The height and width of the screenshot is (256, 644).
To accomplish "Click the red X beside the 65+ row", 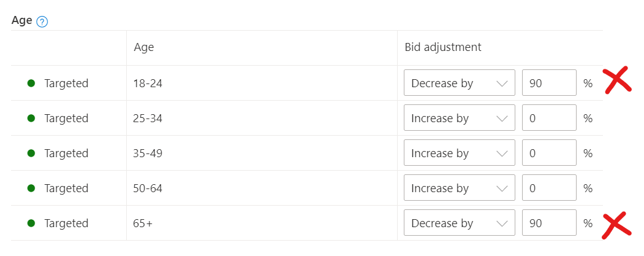I will [616, 225].
